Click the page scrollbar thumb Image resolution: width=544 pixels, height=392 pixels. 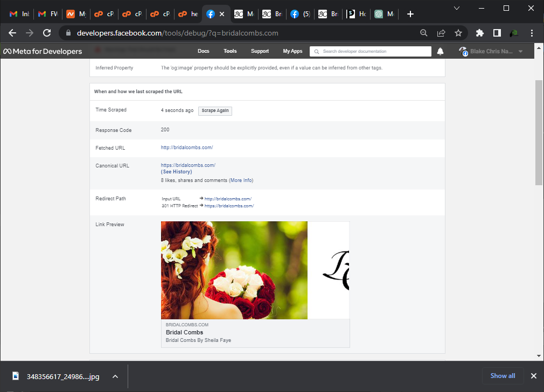click(539, 132)
